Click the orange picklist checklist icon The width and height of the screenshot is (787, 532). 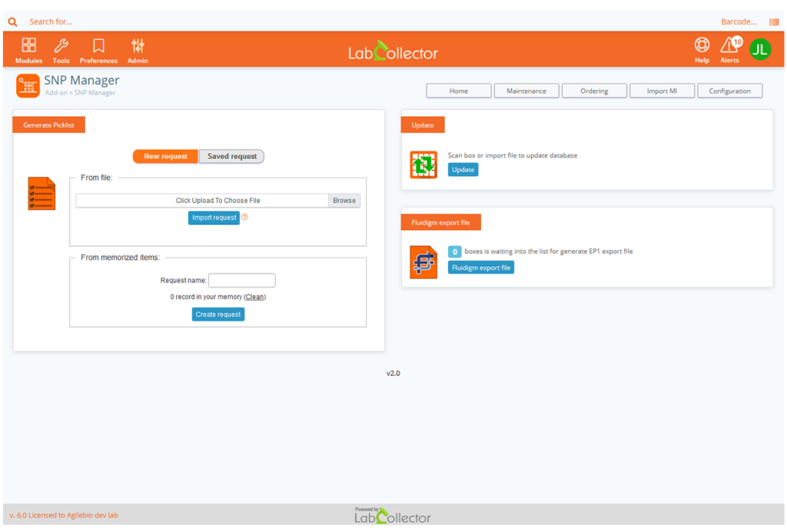click(42, 193)
